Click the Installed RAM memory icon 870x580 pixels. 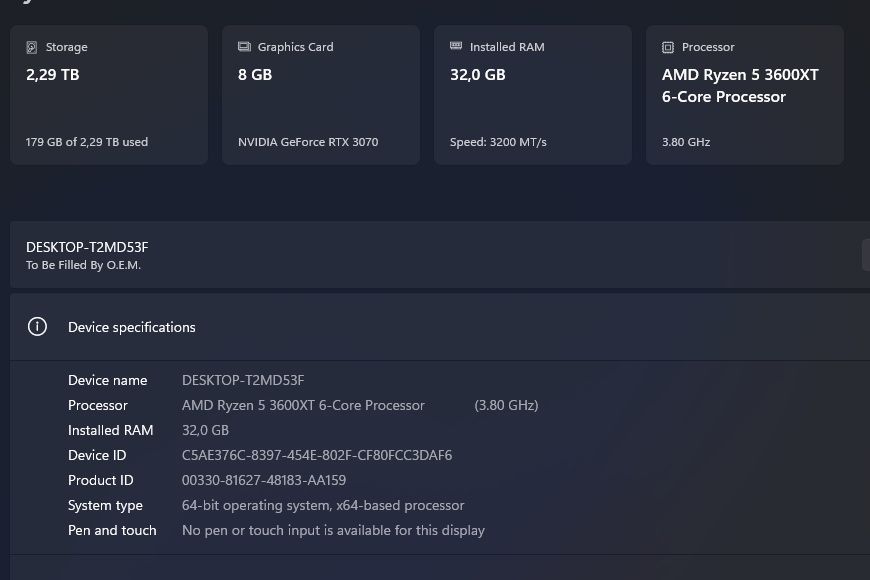(456, 46)
